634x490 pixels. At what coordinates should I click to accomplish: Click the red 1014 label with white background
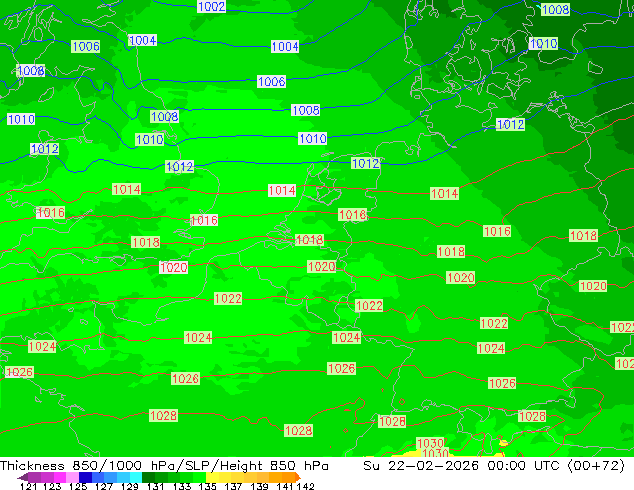(x=282, y=190)
